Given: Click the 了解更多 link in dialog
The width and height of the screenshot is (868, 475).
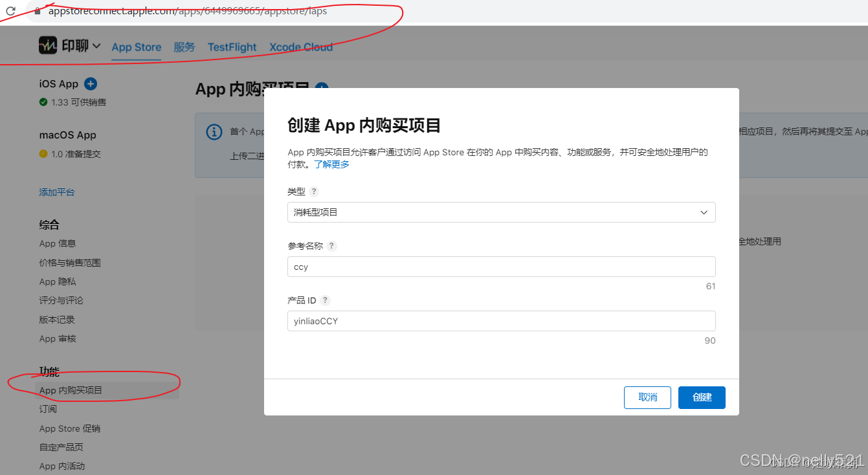Looking at the screenshot, I should pyautogui.click(x=331, y=164).
